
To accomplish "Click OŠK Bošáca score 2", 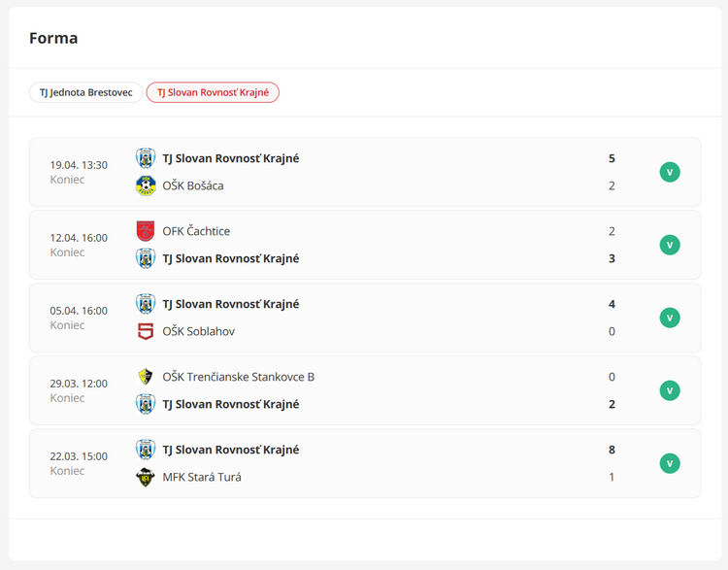I will tap(612, 185).
